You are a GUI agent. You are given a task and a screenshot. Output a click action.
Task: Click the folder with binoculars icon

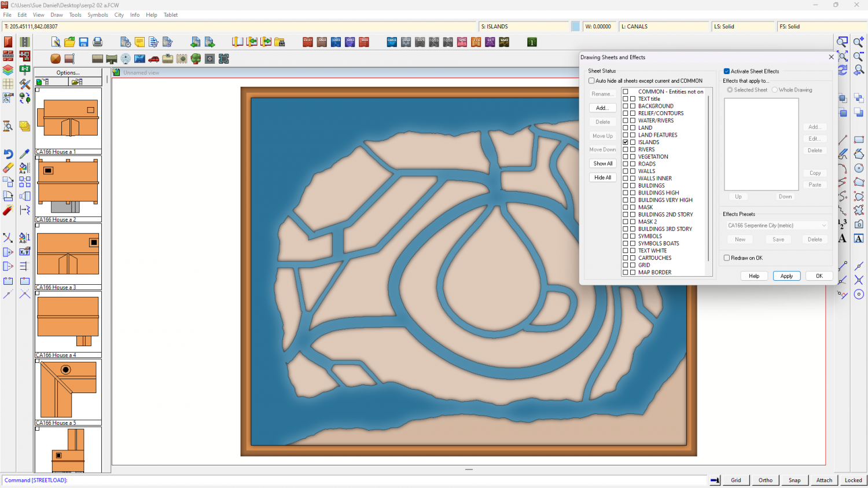(279, 42)
